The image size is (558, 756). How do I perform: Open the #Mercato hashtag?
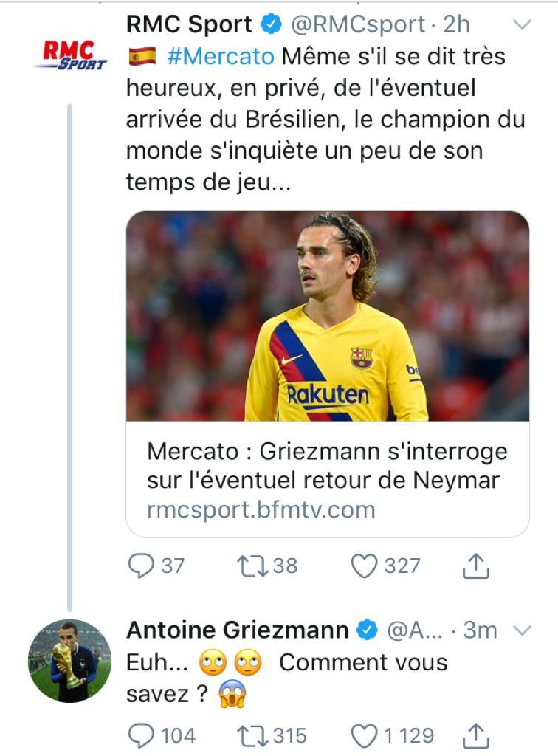(221, 56)
